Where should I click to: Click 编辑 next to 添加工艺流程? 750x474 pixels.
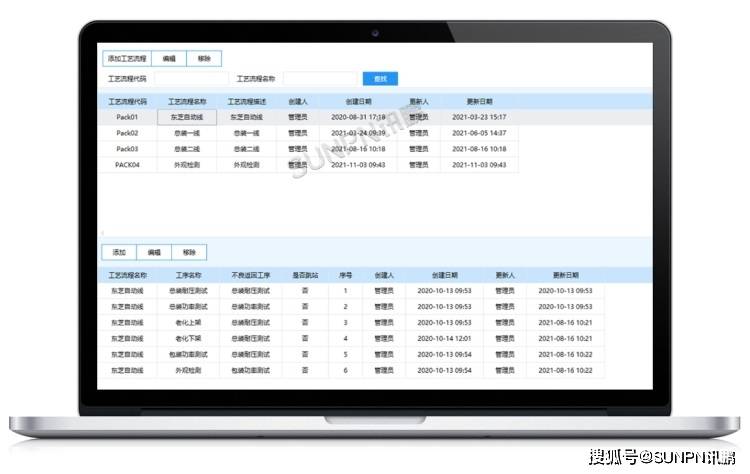coord(169,59)
